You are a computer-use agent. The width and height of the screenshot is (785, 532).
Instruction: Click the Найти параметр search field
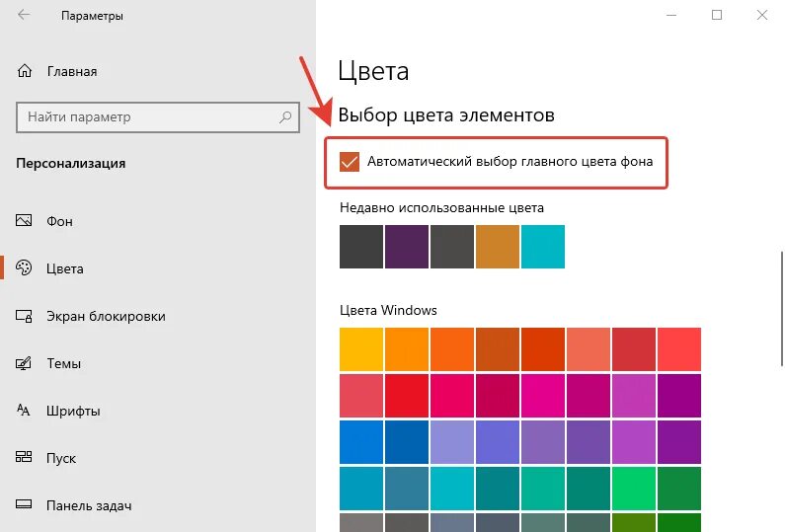tap(158, 117)
